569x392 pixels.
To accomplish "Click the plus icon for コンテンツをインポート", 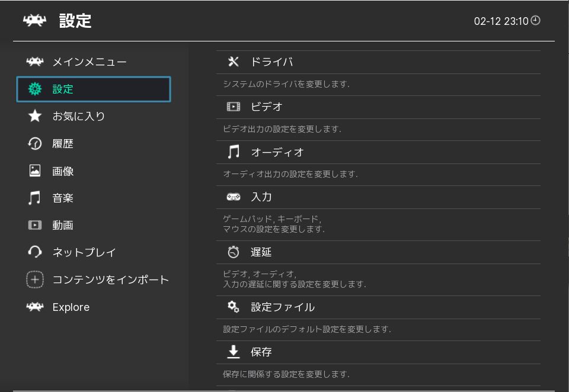I will pos(35,279).
